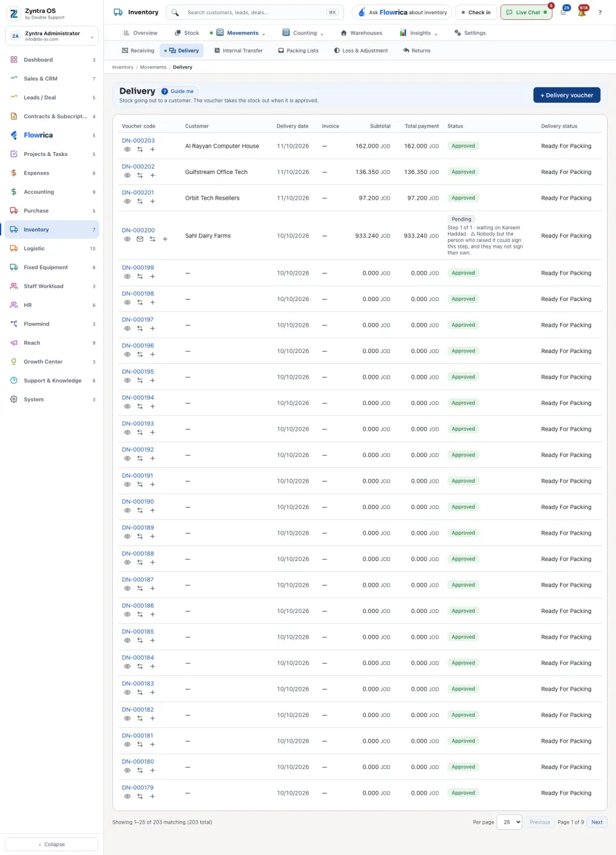The image size is (616, 855).
Task: Expand the Counting menu dropdown
Action: [x=303, y=33]
